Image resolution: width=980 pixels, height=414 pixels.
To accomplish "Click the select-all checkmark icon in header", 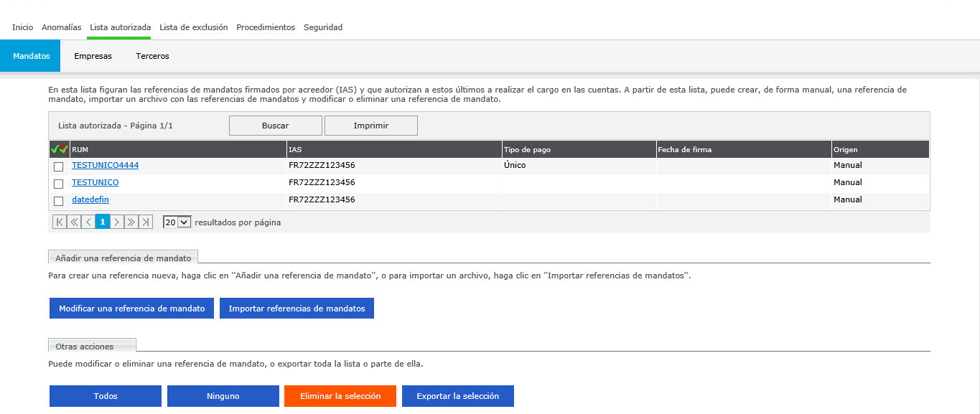I will pyautogui.click(x=55, y=149).
